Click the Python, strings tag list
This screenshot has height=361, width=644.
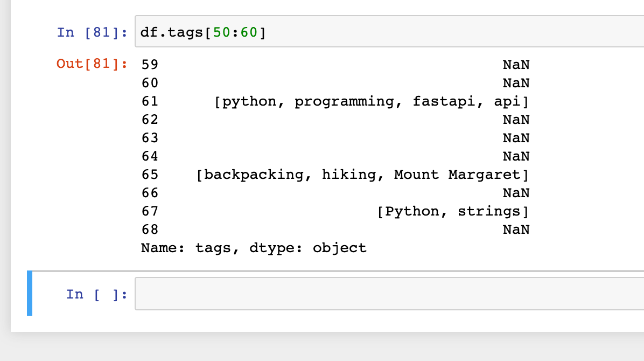[453, 211]
